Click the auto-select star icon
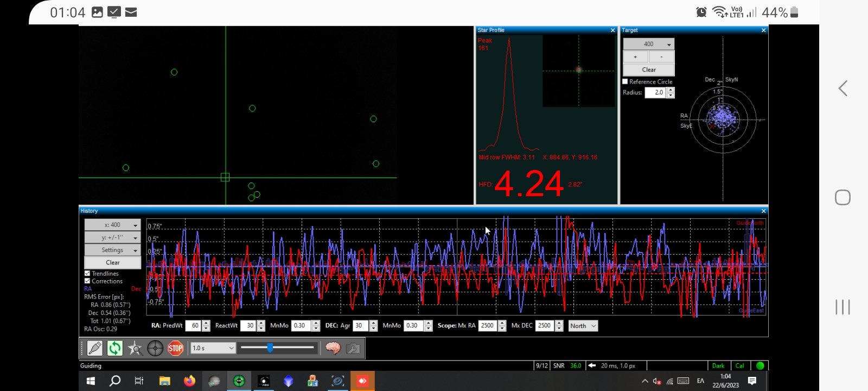The height and width of the screenshot is (391, 868). [x=135, y=348]
